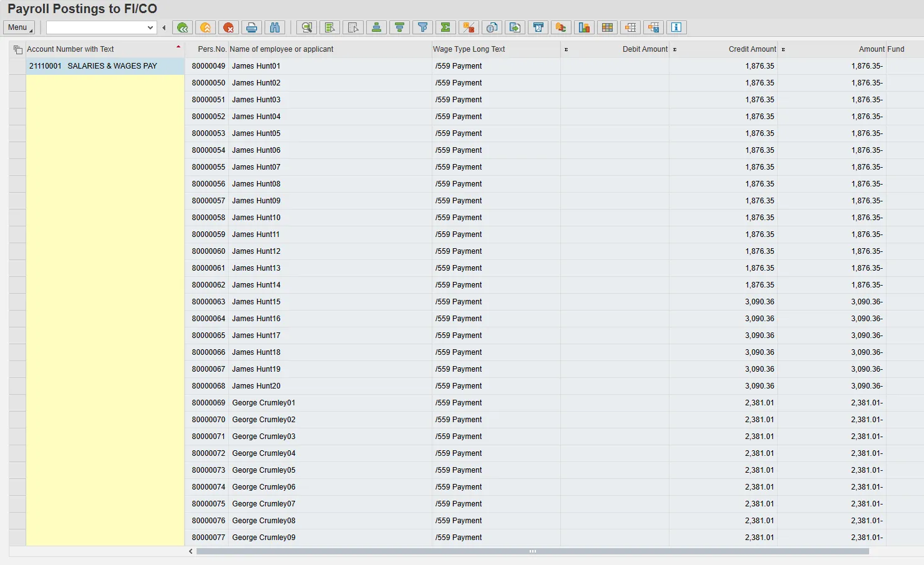924x565 pixels.
Task: Select the George Crumley05 name cell
Action: click(264, 470)
